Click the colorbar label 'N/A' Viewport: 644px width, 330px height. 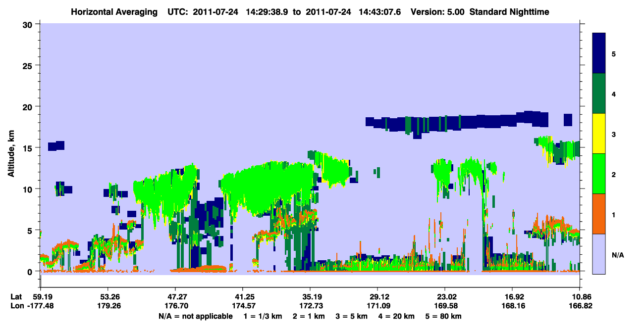click(618, 255)
